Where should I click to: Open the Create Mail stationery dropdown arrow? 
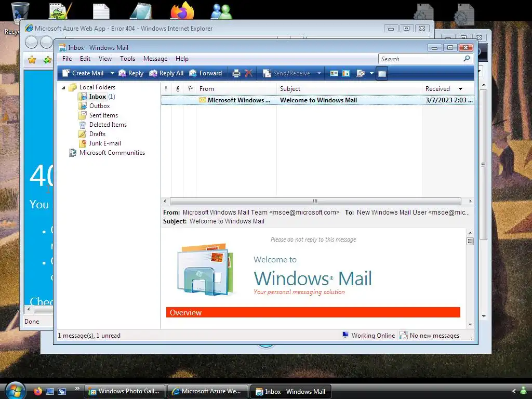(112, 73)
